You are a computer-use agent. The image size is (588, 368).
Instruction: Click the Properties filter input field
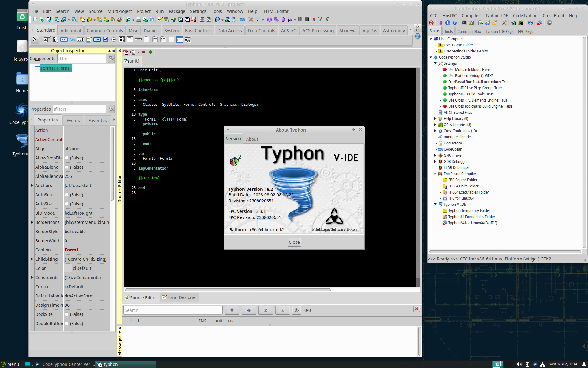tap(79, 109)
